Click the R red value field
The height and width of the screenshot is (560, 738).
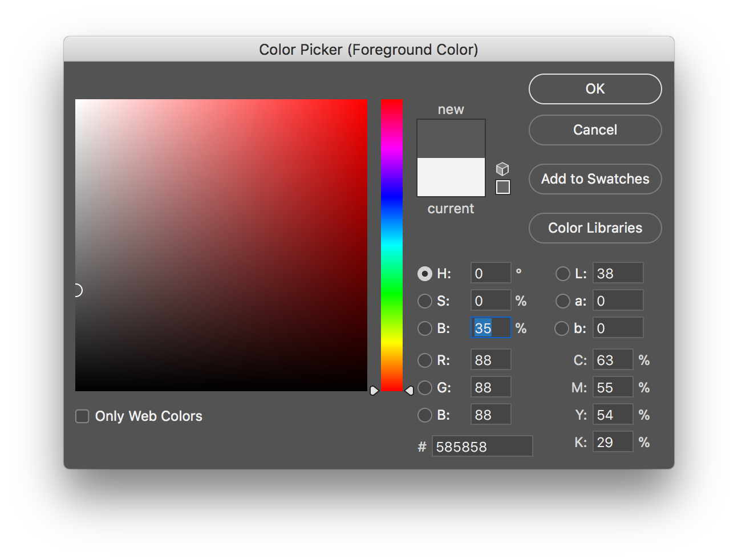click(491, 360)
